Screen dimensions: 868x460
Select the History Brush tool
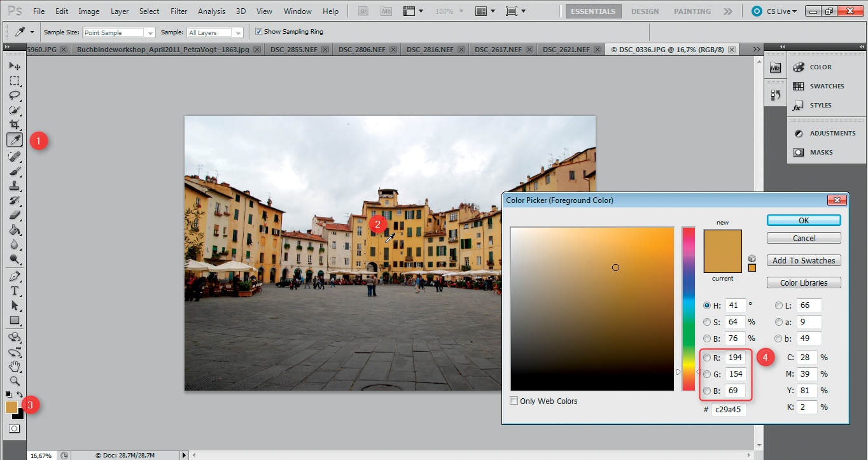coord(15,200)
